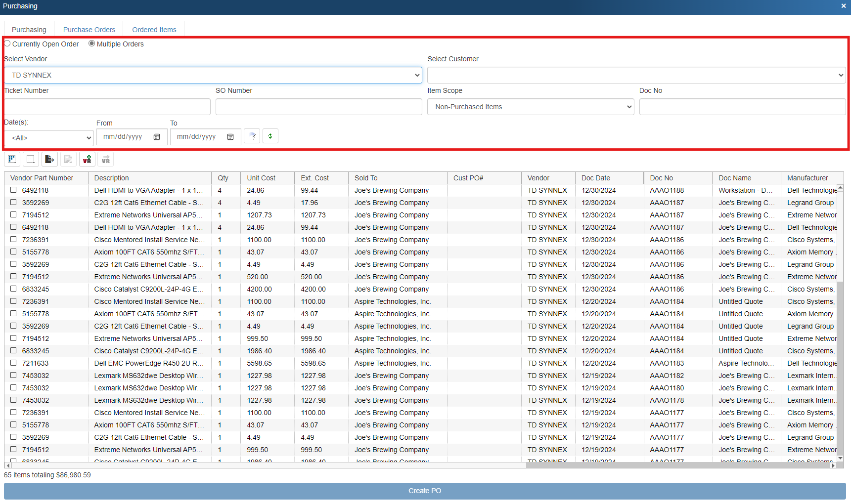Click the export document arrow icon
This screenshot has width=851, height=504.
49,159
